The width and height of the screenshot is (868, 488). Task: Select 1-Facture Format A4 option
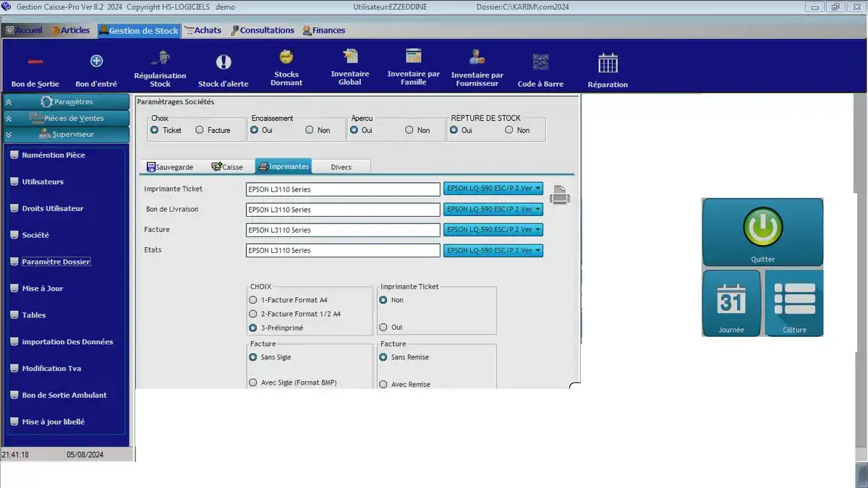[x=252, y=300]
